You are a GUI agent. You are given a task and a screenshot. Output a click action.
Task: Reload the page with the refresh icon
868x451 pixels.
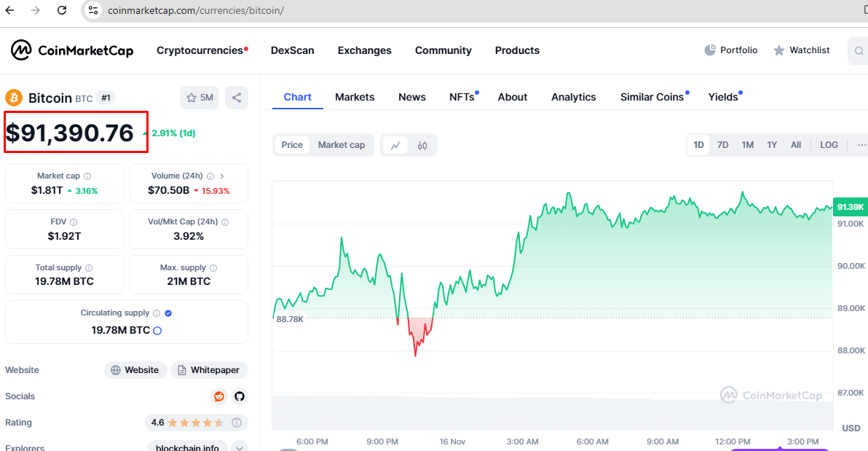(x=62, y=10)
